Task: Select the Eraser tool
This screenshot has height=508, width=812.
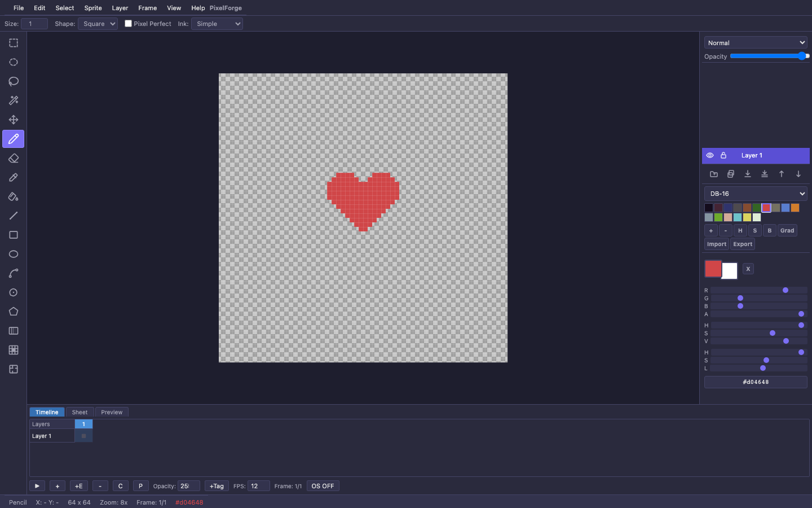Action: click(14, 158)
